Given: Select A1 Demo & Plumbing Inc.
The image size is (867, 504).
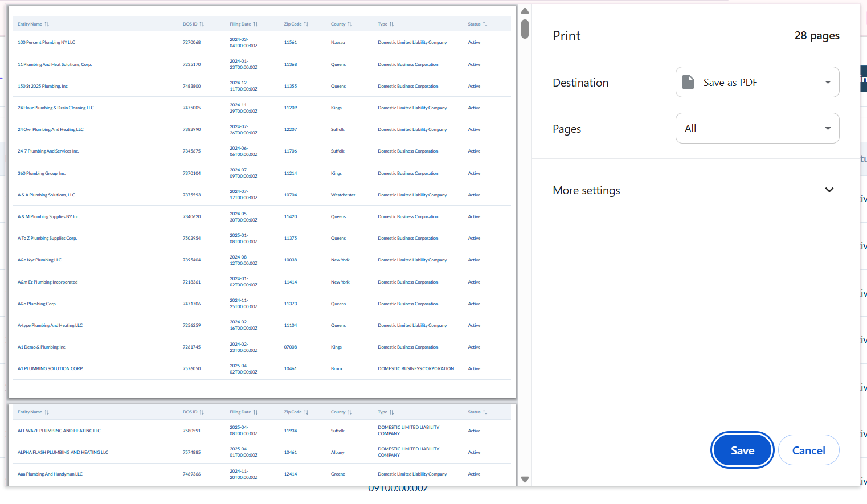Looking at the screenshot, I should coord(42,347).
